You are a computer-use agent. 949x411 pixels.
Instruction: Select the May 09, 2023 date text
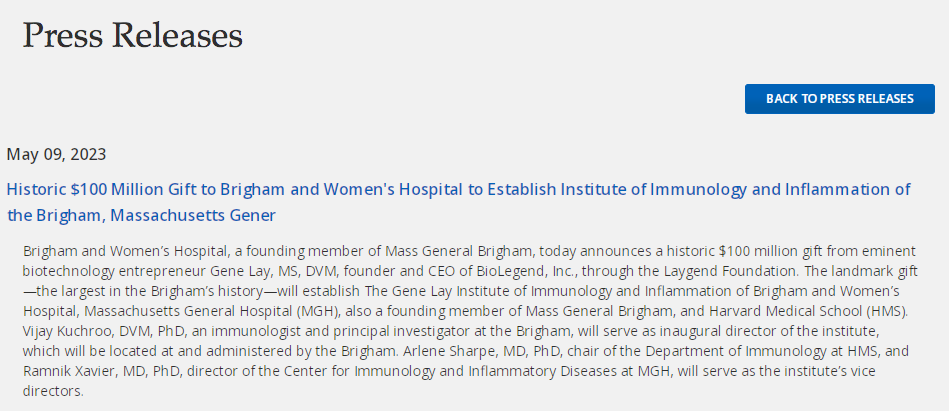[56, 154]
